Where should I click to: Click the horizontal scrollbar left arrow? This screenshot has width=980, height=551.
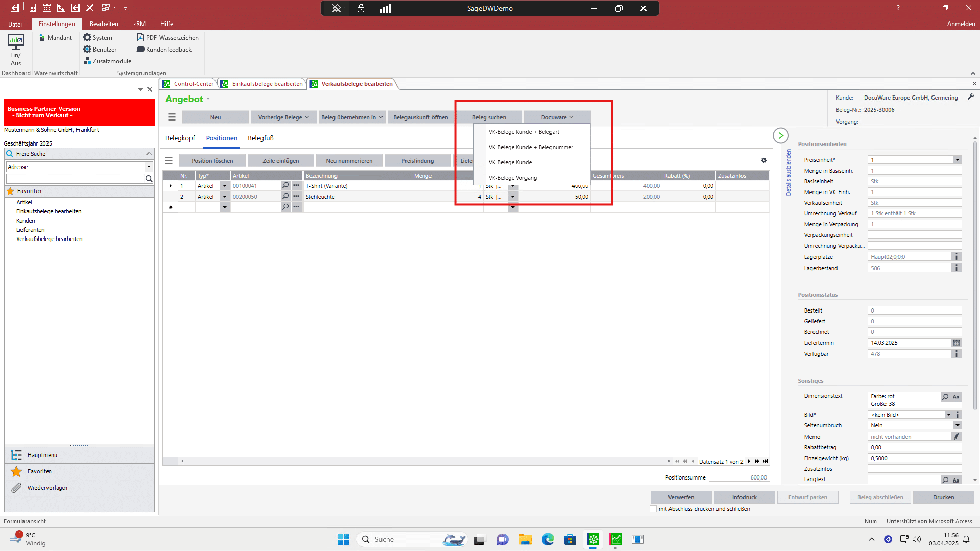click(182, 461)
